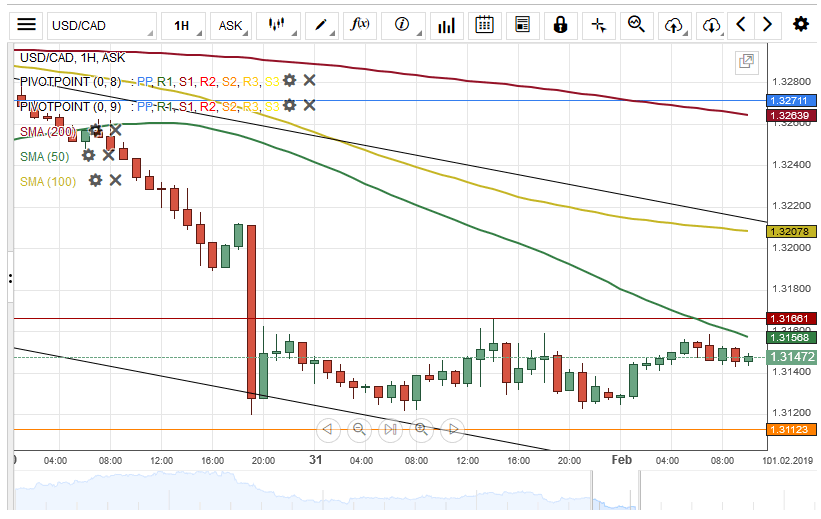
Task: Click the 31 date label on time axis
Action: pyautogui.click(x=315, y=460)
